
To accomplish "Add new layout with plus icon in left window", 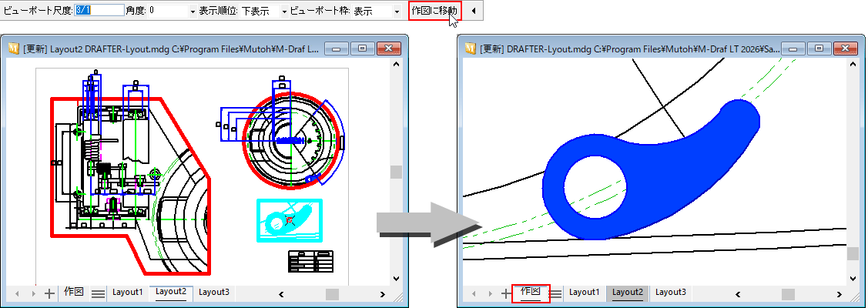I will (x=49, y=293).
